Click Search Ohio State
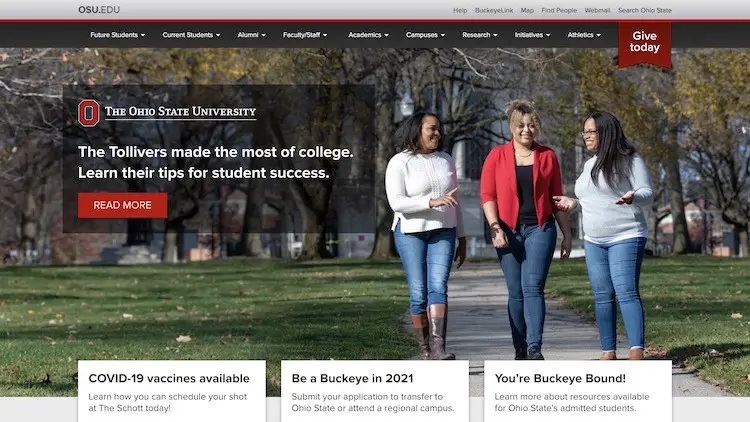750x422 pixels. [645, 10]
